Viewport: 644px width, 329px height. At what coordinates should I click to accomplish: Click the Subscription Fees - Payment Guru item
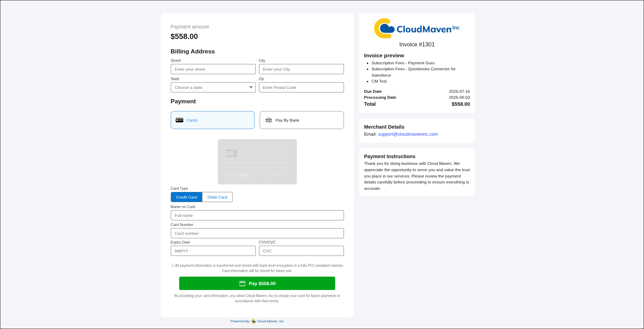(403, 63)
